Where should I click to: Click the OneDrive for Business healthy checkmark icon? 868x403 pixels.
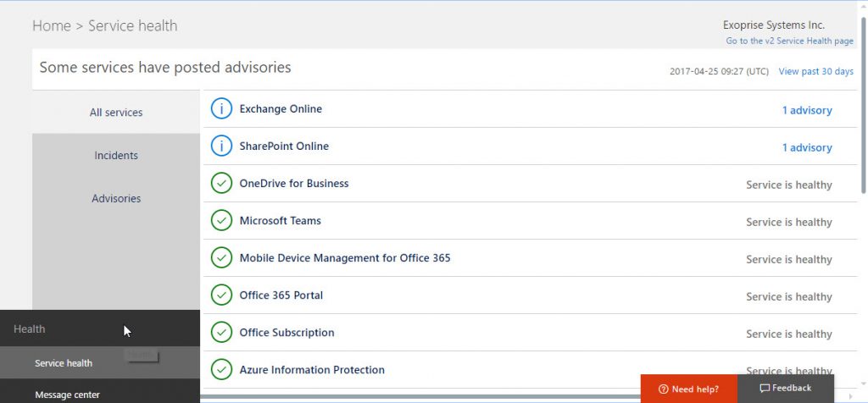pos(221,184)
